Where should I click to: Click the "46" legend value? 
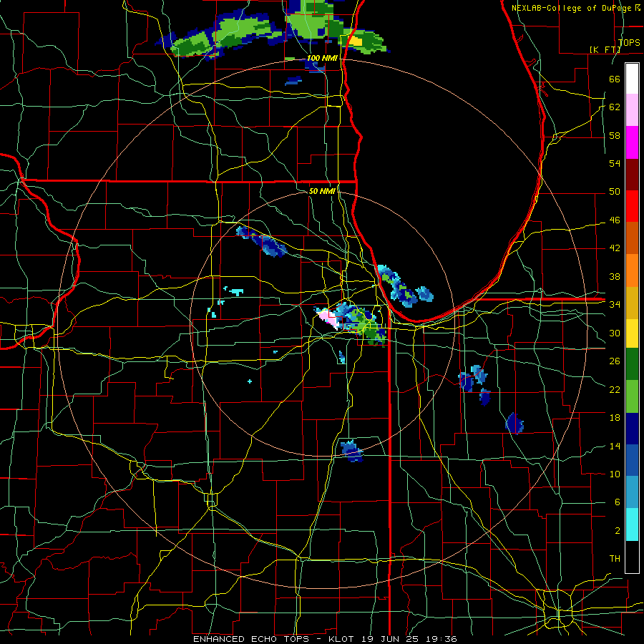615,220
